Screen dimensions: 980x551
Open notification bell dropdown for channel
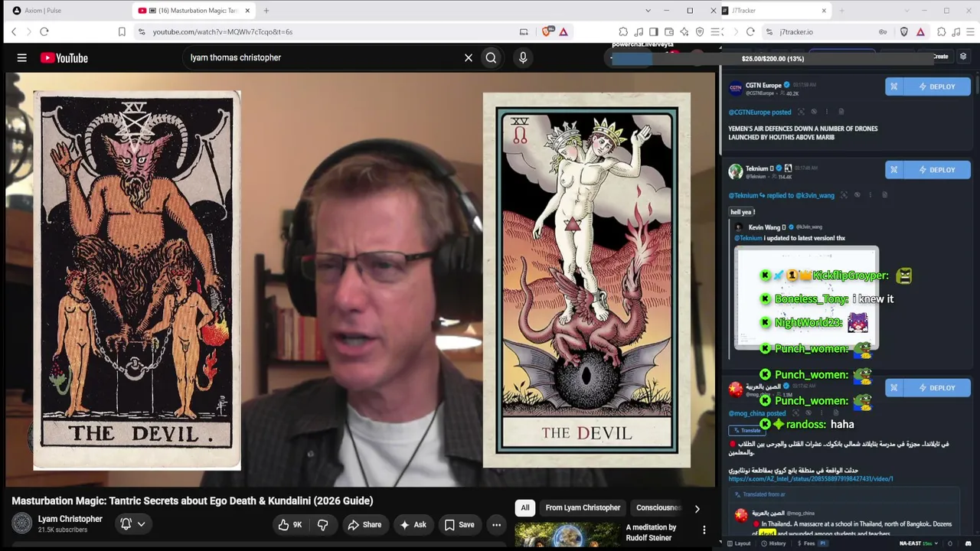tap(132, 523)
